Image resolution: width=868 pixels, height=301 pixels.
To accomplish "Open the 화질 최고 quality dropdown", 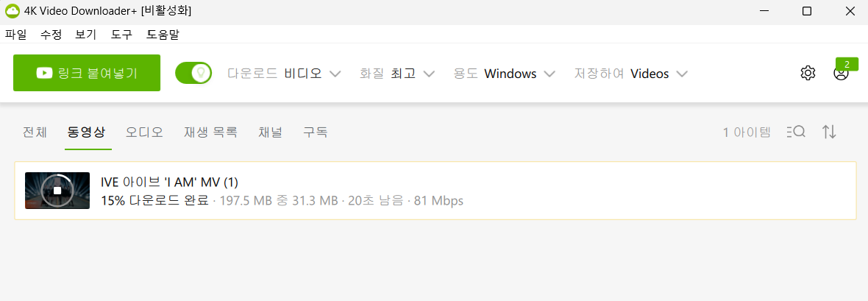I will pos(397,74).
